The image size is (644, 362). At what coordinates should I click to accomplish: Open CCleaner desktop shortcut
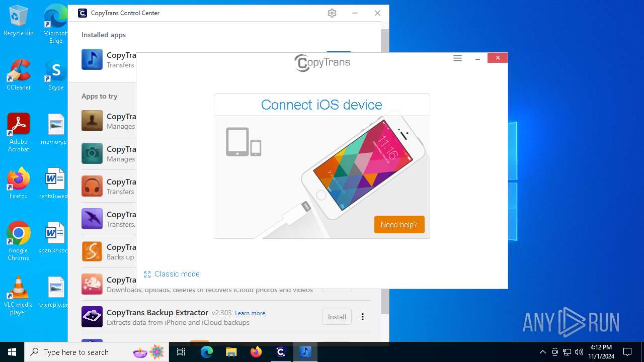pyautogui.click(x=19, y=75)
